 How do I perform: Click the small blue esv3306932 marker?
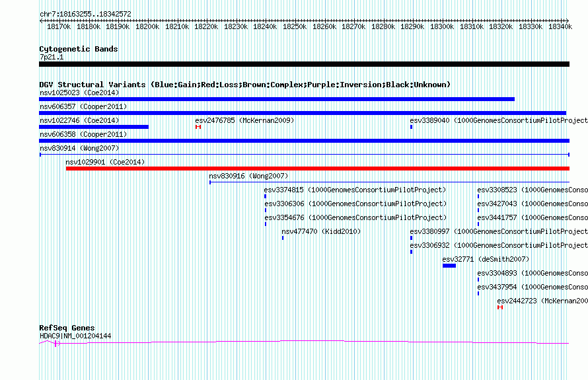pyautogui.click(x=412, y=252)
